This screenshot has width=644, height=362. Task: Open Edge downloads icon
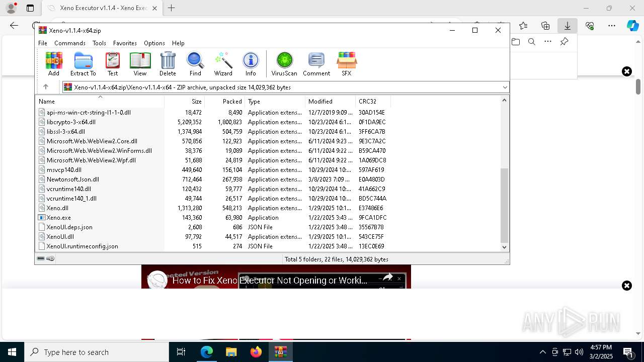[x=568, y=26]
